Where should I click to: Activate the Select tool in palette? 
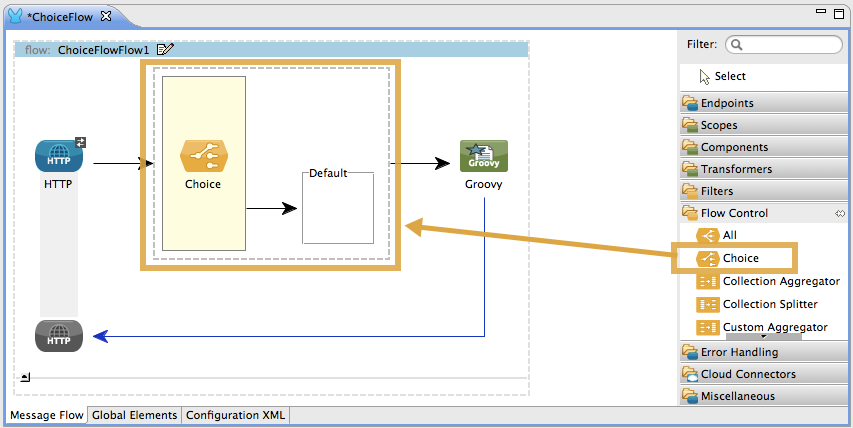[x=730, y=76]
